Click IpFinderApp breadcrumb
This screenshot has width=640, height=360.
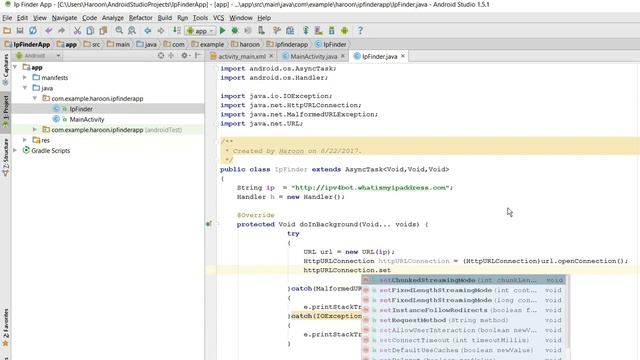click(27, 44)
